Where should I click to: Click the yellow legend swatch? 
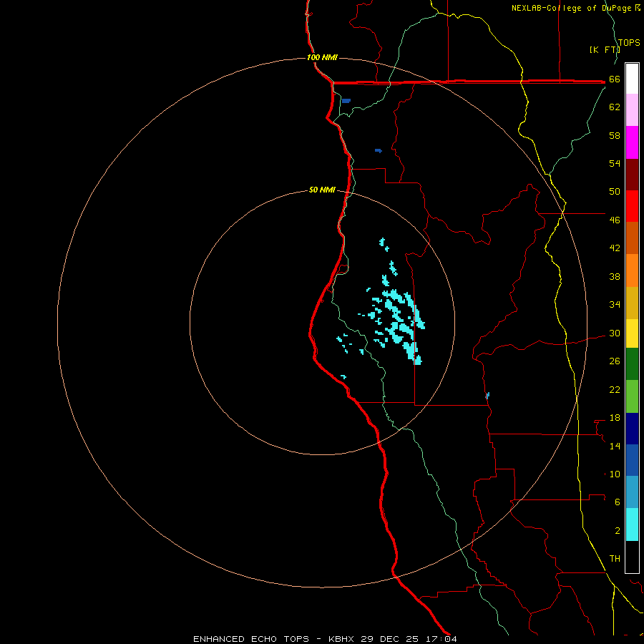click(x=632, y=333)
